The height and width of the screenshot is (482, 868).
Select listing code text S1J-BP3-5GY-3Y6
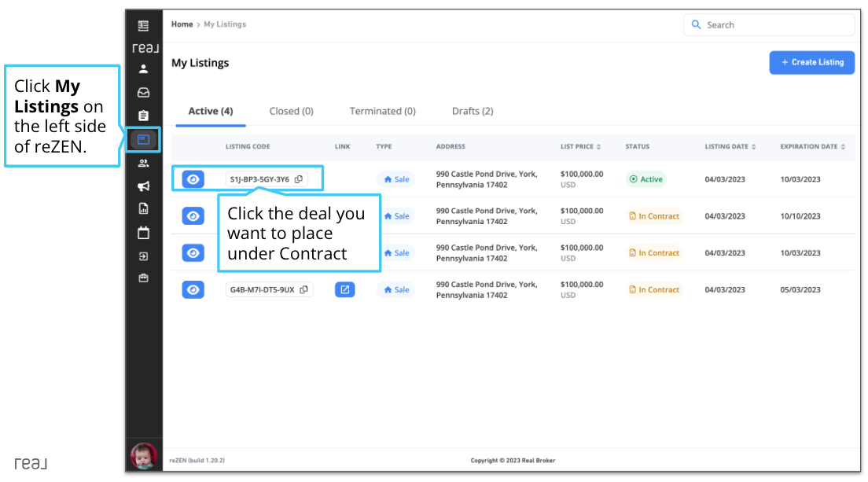tap(259, 179)
